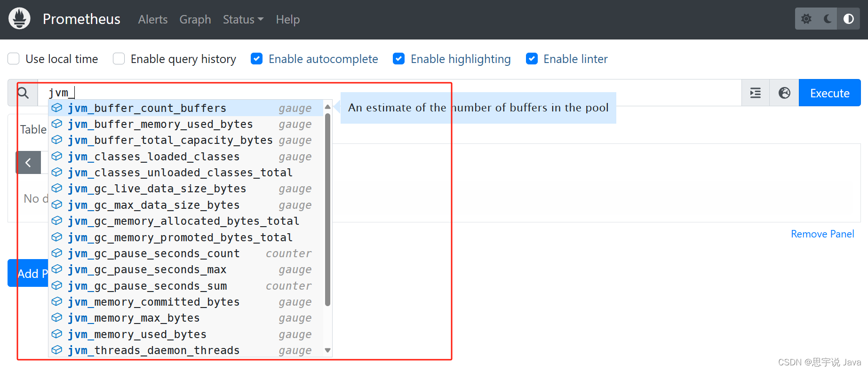
Task: Toggle the Use local time checkbox
Action: [x=14, y=59]
